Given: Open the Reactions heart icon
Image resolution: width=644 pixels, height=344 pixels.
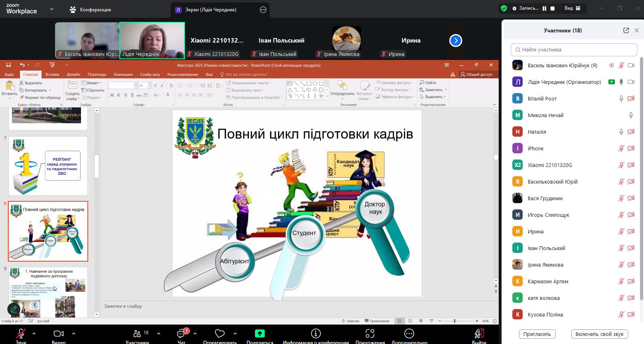Looking at the screenshot, I should 220,333.
